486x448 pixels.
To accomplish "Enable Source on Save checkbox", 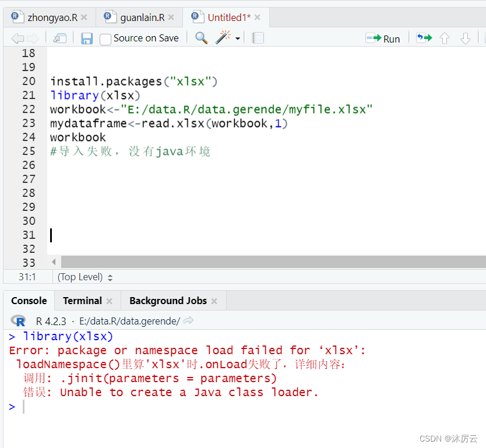I will (x=105, y=40).
